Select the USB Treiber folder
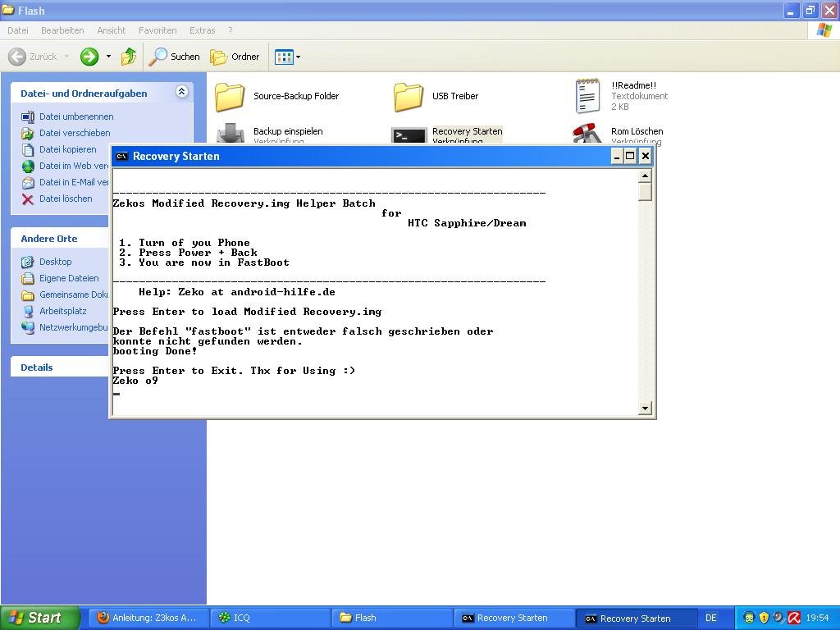This screenshot has width=840, height=630. (x=436, y=97)
